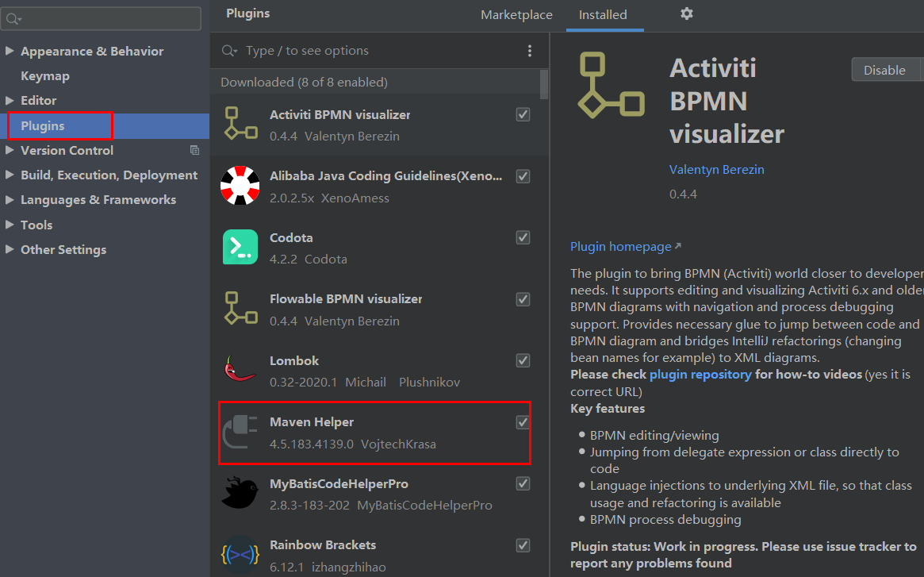The height and width of the screenshot is (577, 924).
Task: Toggle the Maven Helper checkbox
Action: click(x=523, y=421)
